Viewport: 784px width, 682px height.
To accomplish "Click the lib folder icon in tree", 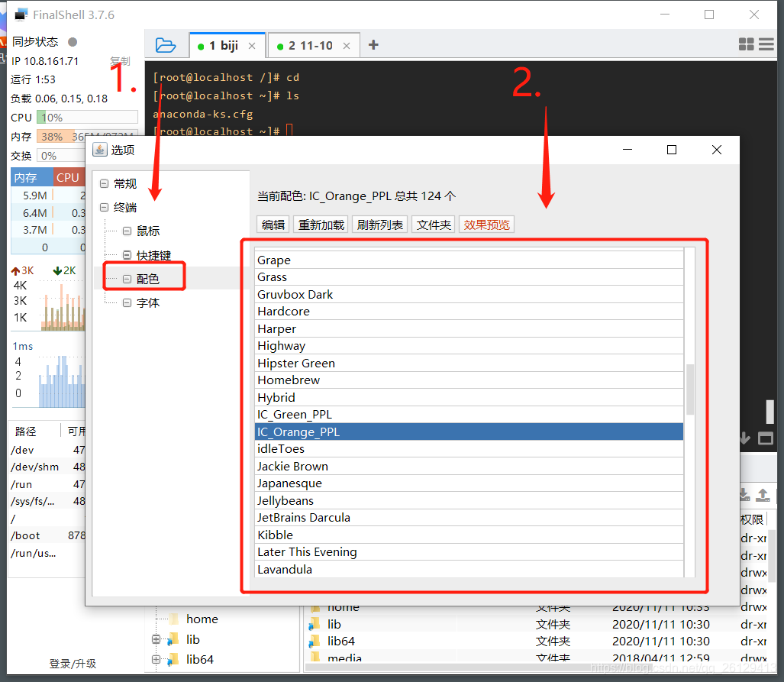I will [x=173, y=639].
